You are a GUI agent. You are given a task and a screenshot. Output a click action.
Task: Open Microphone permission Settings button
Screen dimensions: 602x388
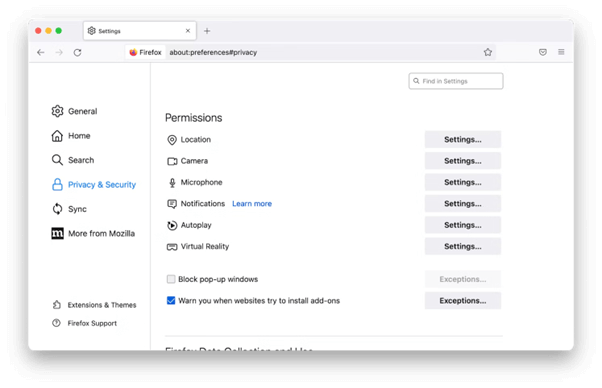(x=463, y=182)
